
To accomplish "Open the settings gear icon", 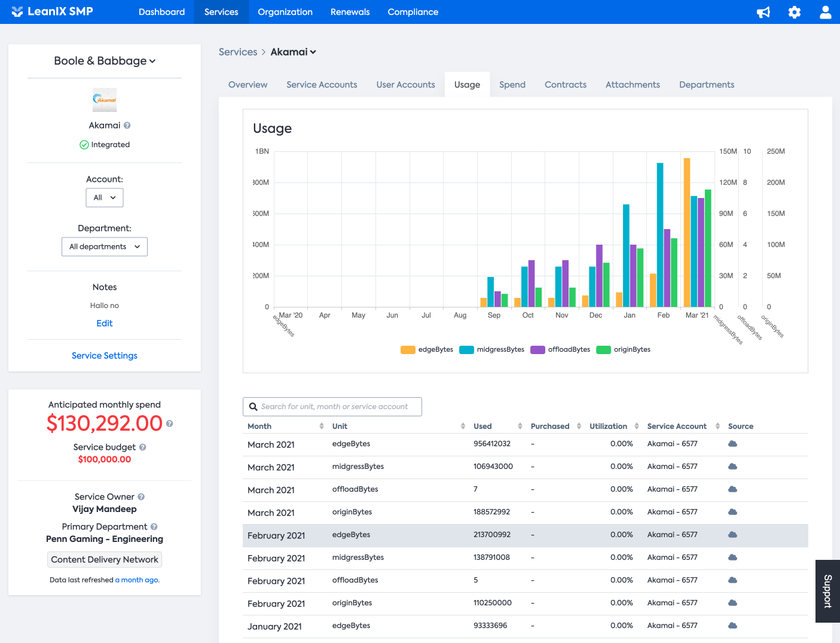I will point(795,12).
